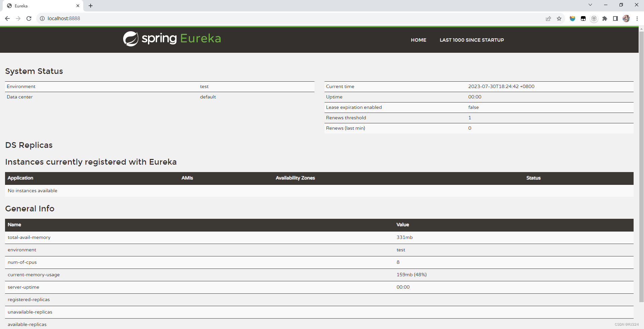
Task: Reload the Eureka dashboard page
Action: 29,18
